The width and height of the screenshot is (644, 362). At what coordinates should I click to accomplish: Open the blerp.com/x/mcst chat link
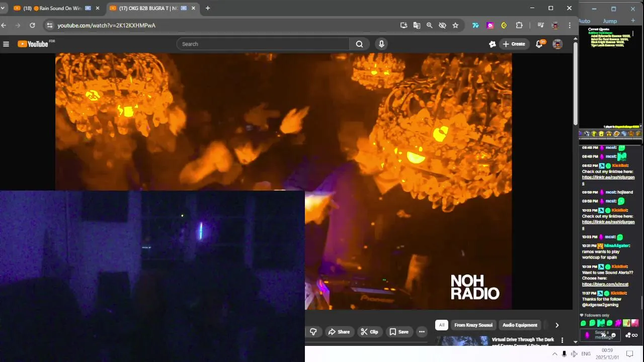click(605, 284)
